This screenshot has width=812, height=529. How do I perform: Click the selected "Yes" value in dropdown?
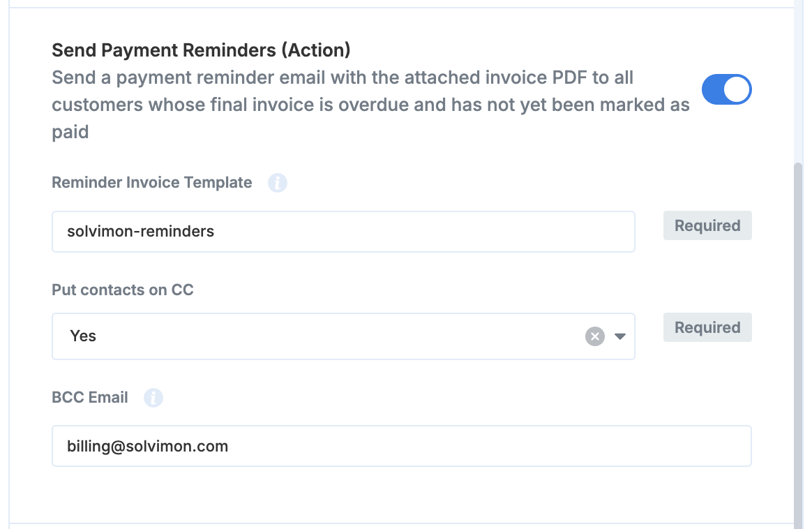point(83,336)
